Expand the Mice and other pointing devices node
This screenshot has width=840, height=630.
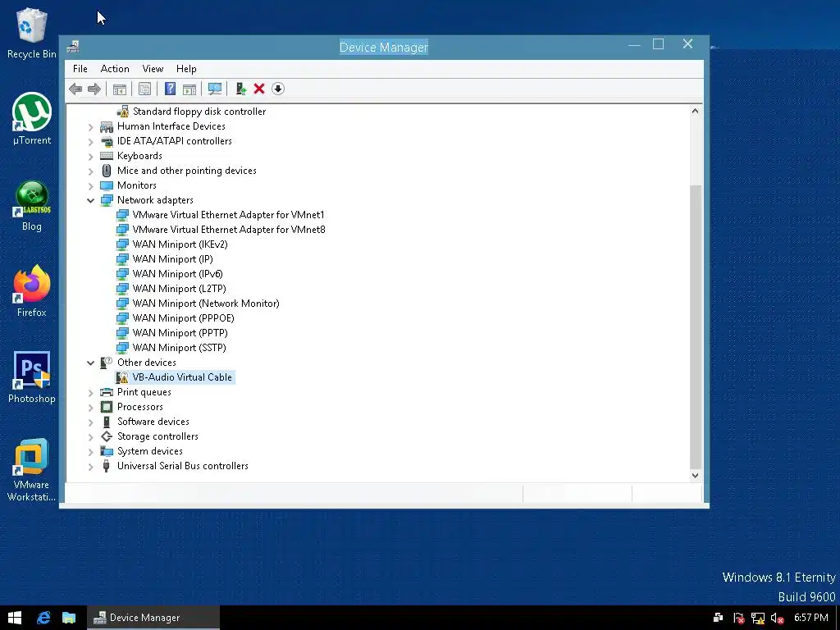90,171
